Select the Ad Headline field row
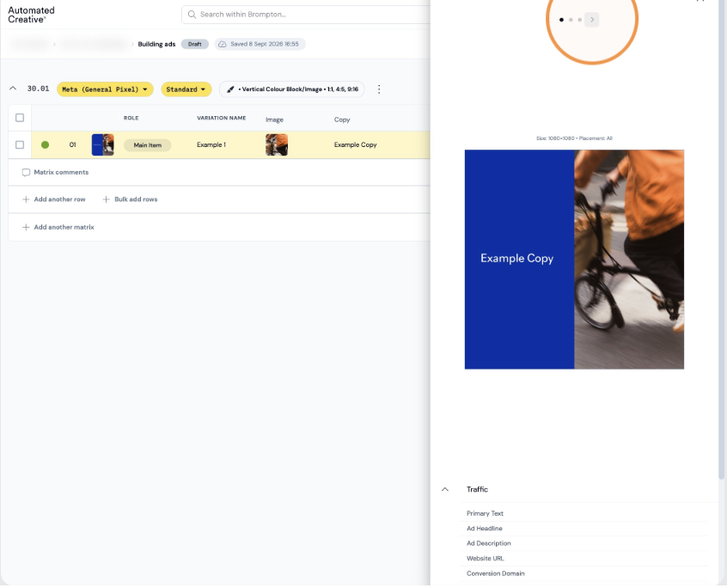The image size is (727, 588). [583, 528]
